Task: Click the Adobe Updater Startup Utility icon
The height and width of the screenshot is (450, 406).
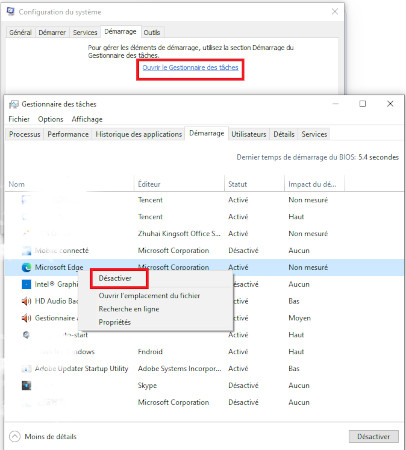Action: pos(26,369)
